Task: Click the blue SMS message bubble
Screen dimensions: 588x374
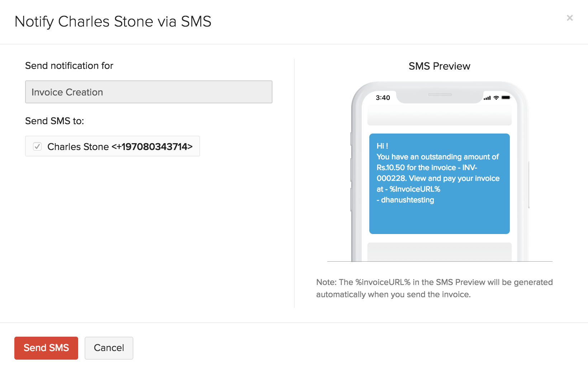Action: click(x=439, y=184)
